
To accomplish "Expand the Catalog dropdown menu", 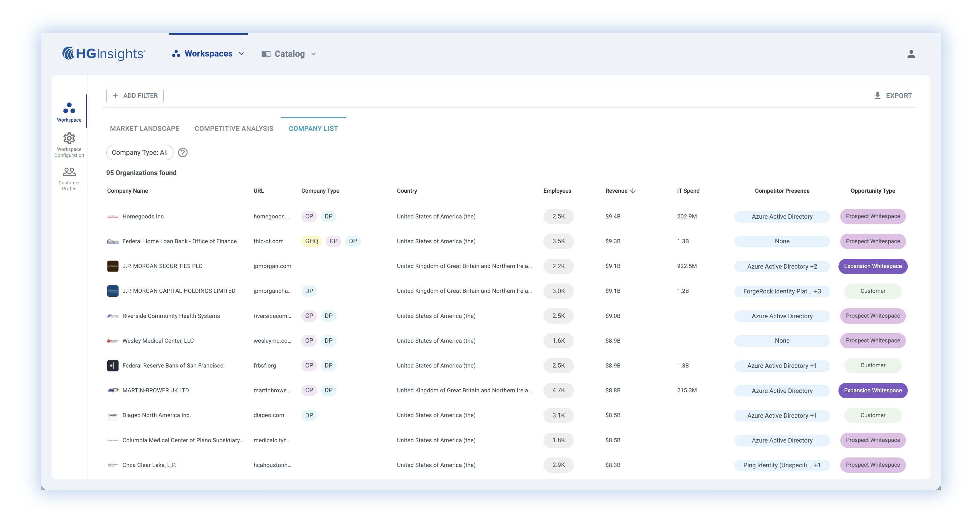I will click(289, 54).
